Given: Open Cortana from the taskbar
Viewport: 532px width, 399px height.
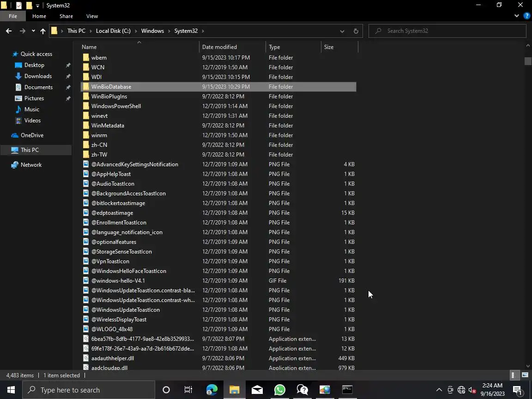Looking at the screenshot, I should click(x=166, y=390).
